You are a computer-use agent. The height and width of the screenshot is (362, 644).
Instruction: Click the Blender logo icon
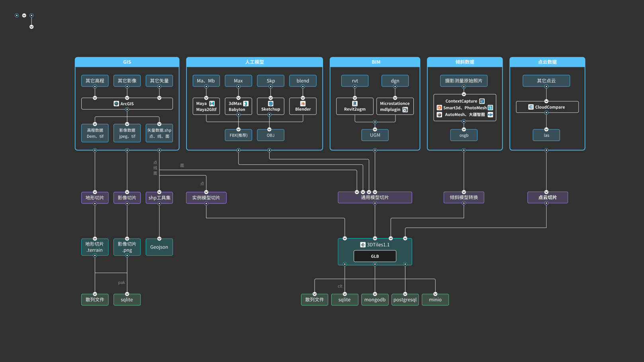303,104
